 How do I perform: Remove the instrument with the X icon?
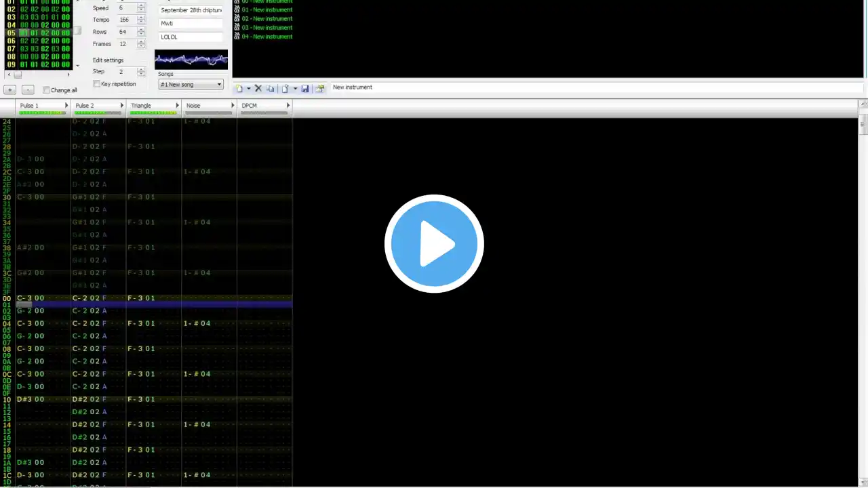click(x=258, y=88)
